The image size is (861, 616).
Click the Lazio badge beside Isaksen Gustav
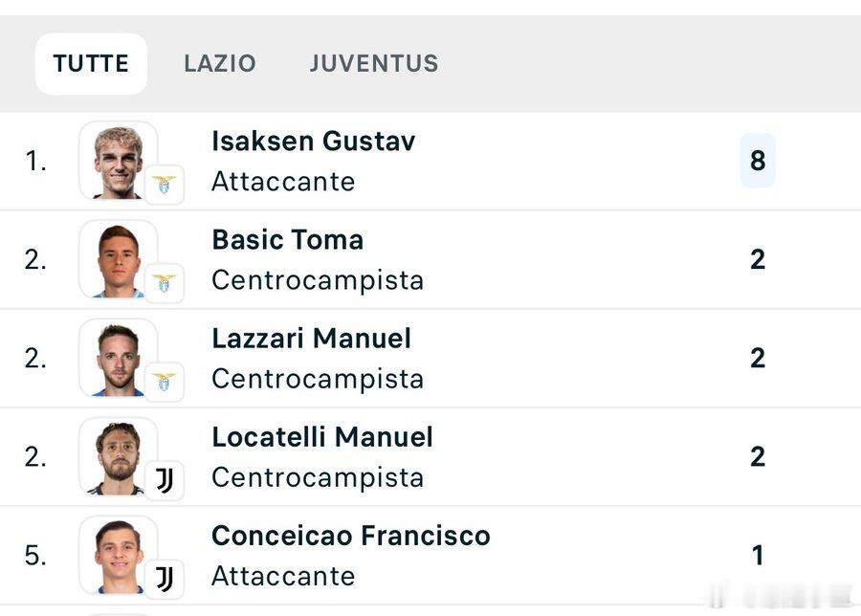coord(164,185)
